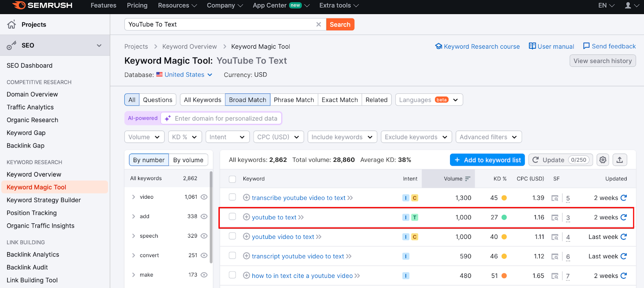
Task: Open Advanced filters dropdown
Action: pos(489,137)
